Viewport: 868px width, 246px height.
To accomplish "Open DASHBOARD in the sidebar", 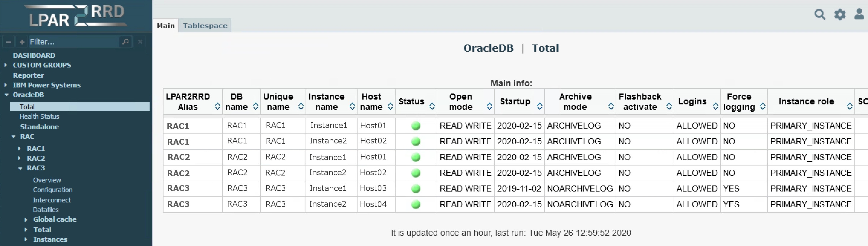I will (34, 55).
